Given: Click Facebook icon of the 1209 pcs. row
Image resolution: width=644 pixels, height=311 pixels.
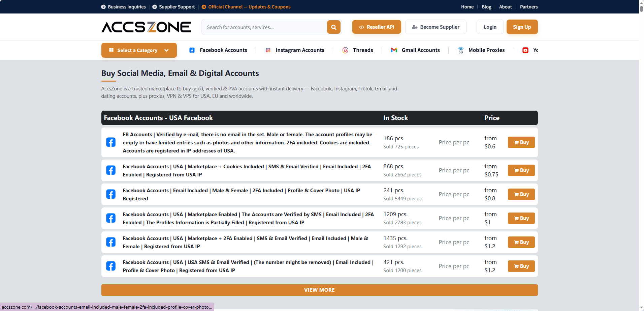Looking at the screenshot, I should (111, 218).
